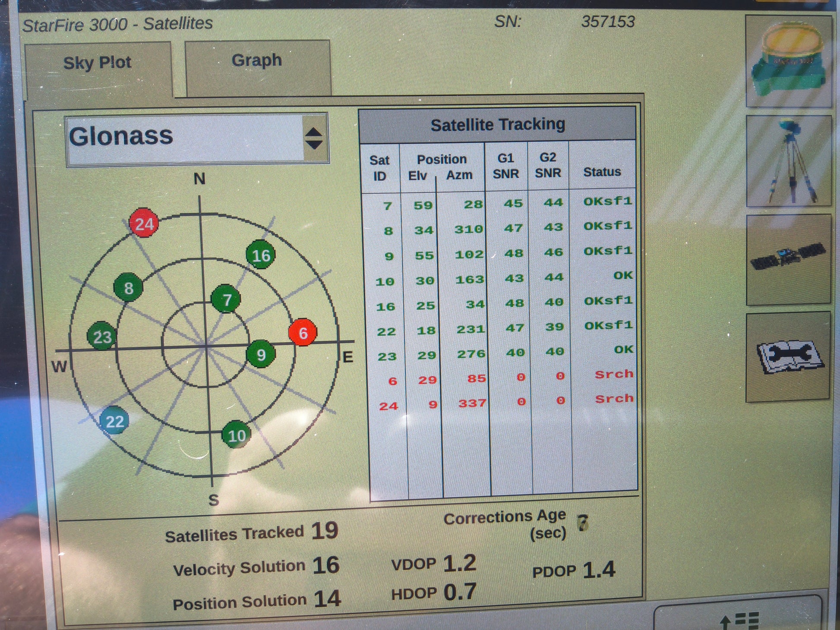
Task: Open the StarFire receiver icon
Action: coord(788,60)
